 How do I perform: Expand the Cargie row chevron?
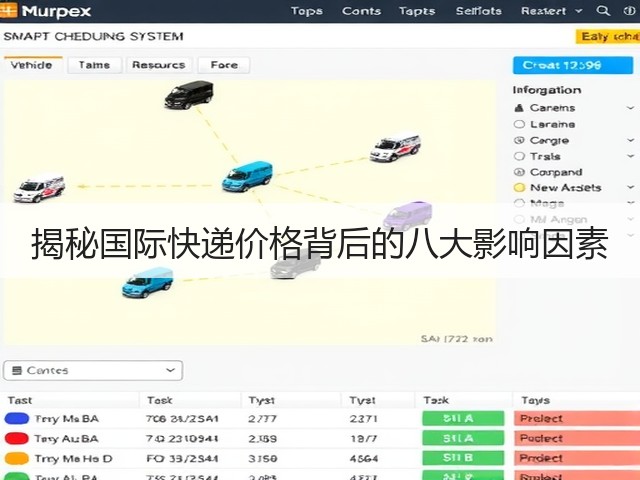click(631, 140)
